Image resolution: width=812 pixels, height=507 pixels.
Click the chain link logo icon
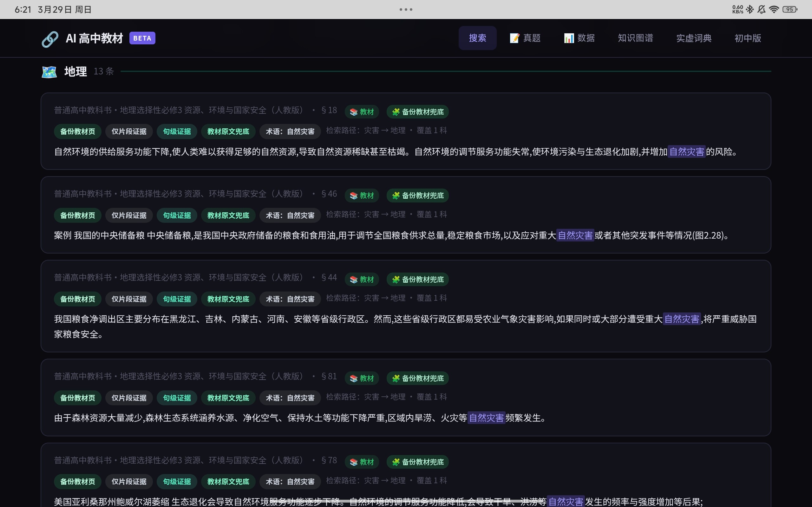coord(50,39)
